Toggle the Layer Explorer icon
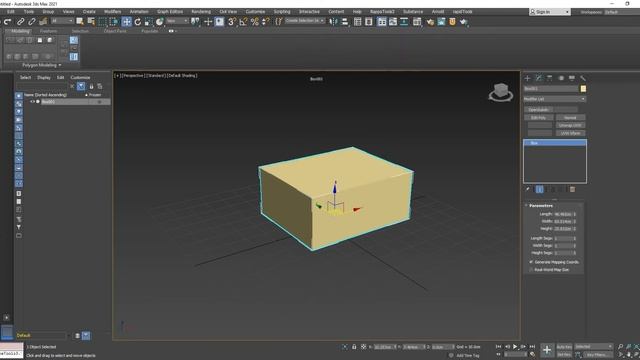The image size is (640, 360). [369, 22]
